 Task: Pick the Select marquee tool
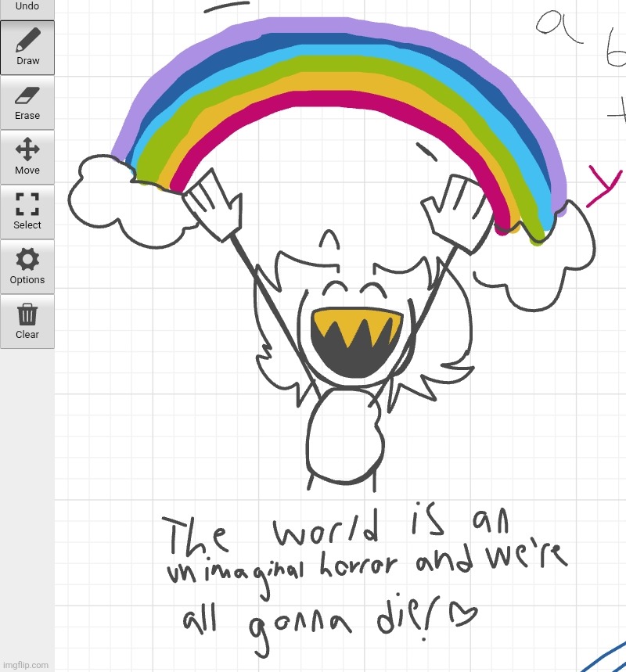pyautogui.click(x=27, y=212)
